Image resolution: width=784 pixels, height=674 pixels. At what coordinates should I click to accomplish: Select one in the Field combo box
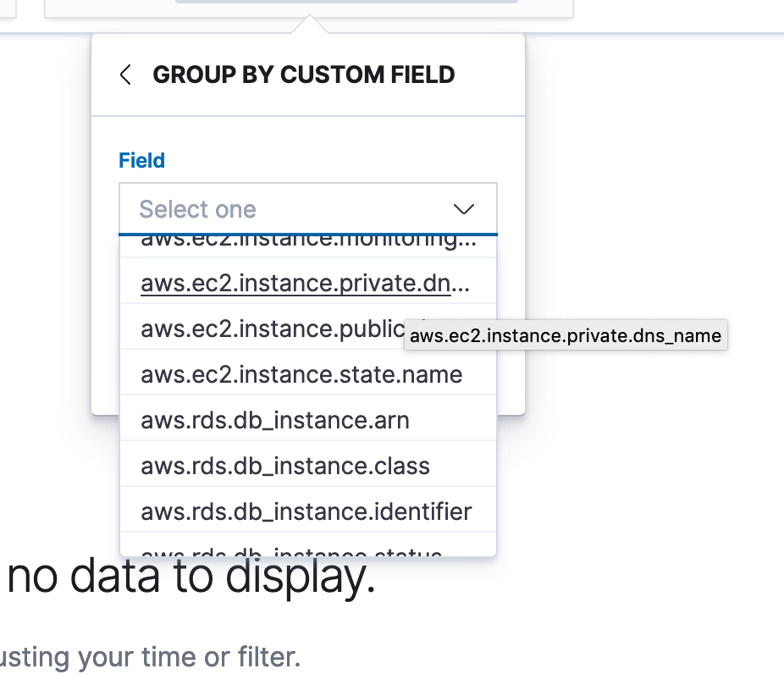254,209
